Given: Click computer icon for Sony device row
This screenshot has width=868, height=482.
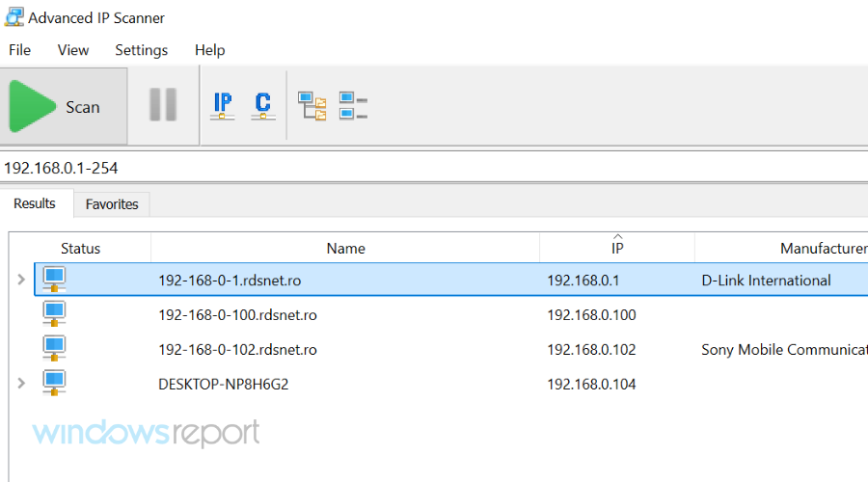Looking at the screenshot, I should pos(54,349).
